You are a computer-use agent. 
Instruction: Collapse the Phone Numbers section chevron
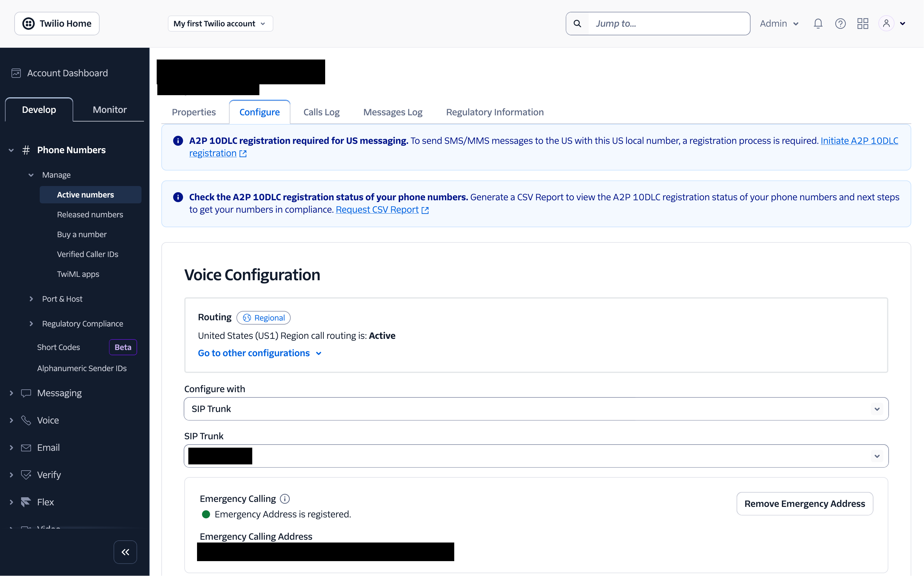click(11, 150)
